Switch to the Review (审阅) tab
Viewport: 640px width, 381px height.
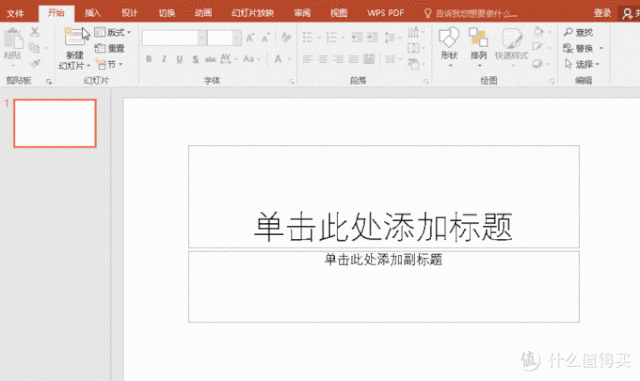tap(302, 13)
